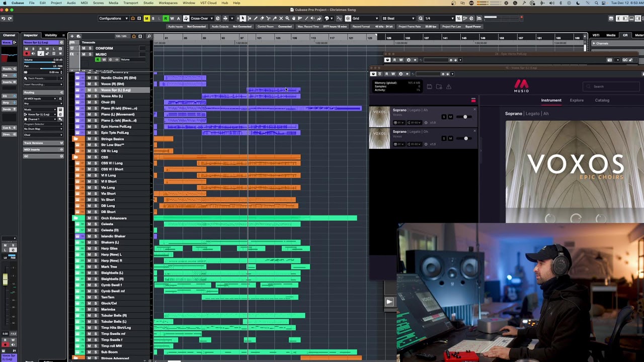Open settings gear for Soprano Legato Ah
This screenshot has width=644, height=362.
tap(426, 123)
